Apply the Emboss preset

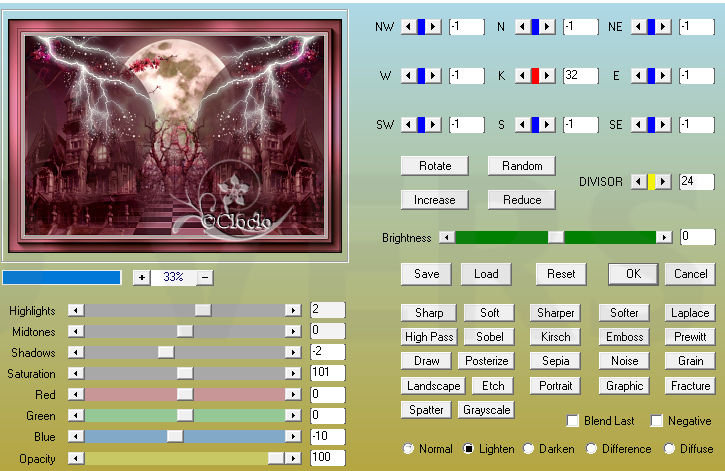pos(624,337)
